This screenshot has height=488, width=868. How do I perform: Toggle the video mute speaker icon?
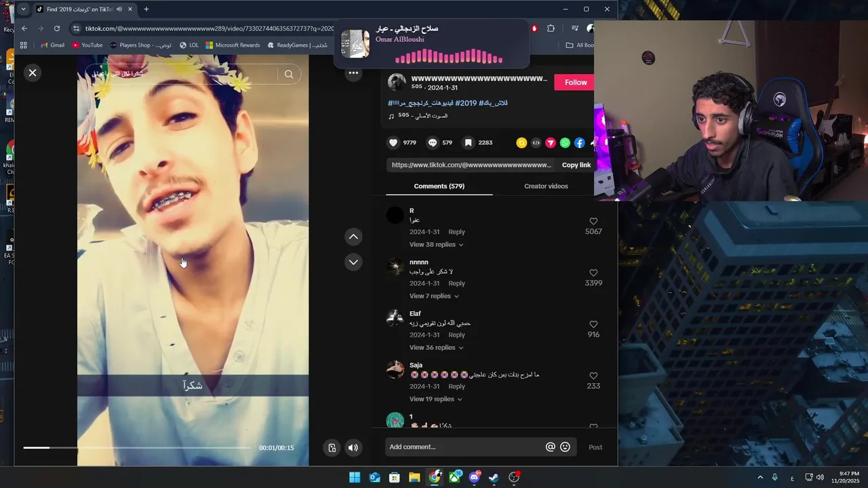[353, 447]
